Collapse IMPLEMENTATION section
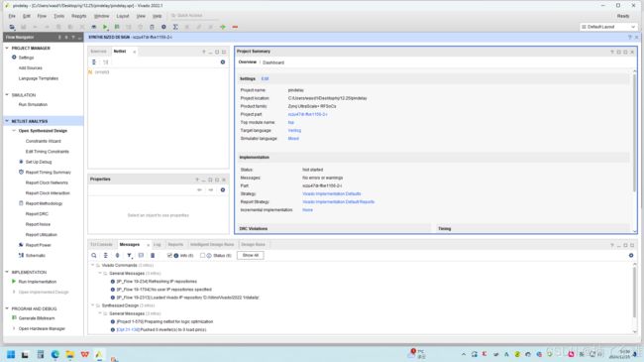 coord(7,272)
